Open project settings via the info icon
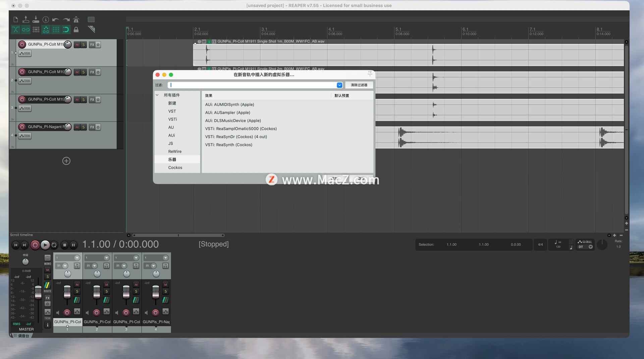 (x=46, y=20)
